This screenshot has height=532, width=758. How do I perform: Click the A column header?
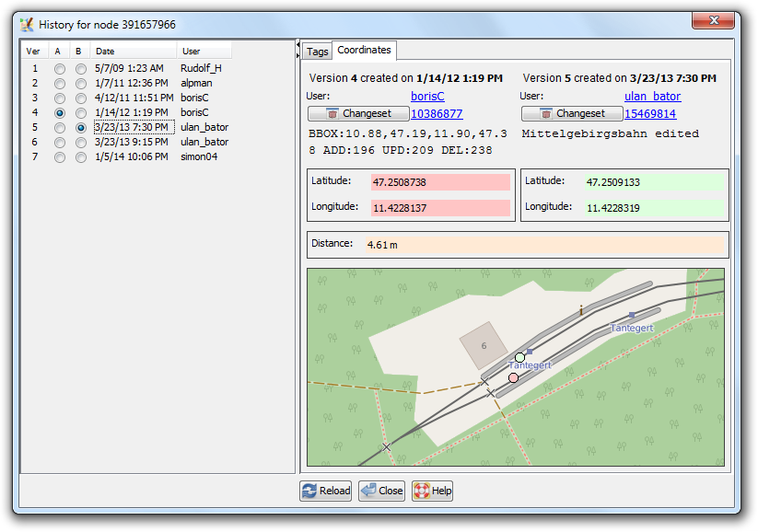[x=59, y=52]
